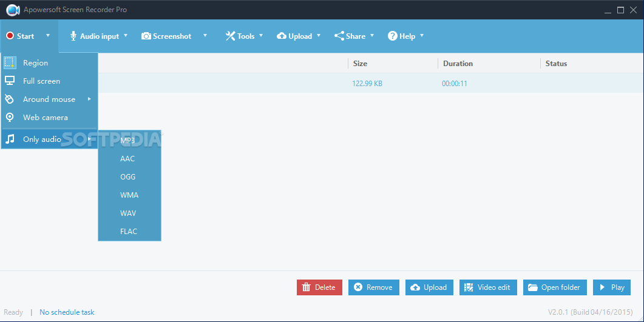Click the 122.99 KB size value
The height and width of the screenshot is (322, 644).
pyautogui.click(x=367, y=83)
